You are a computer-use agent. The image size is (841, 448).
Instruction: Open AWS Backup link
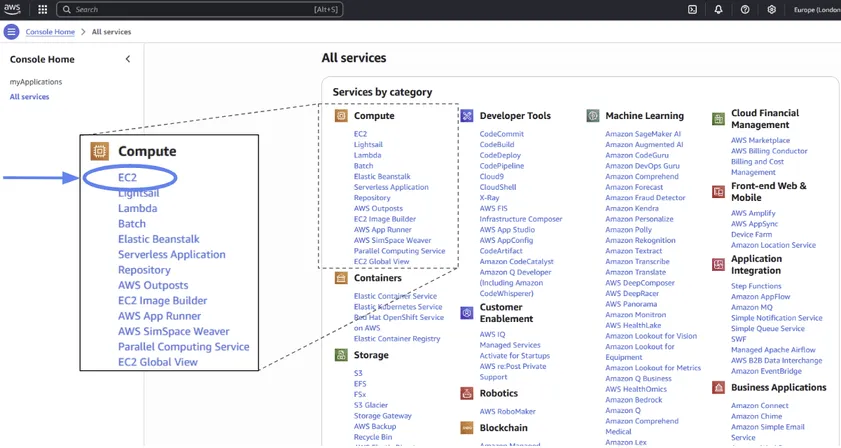point(375,426)
